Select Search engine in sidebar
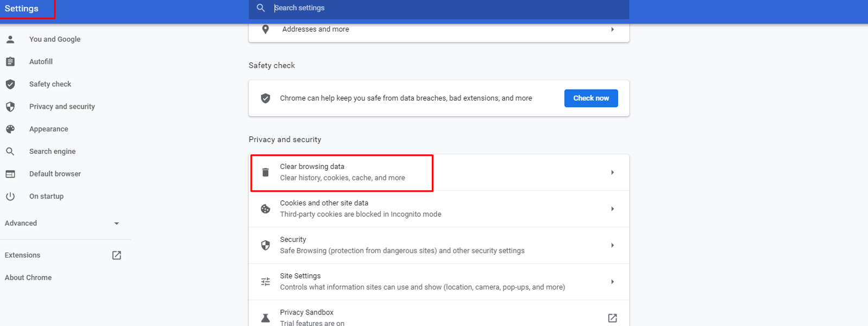 coord(52,152)
